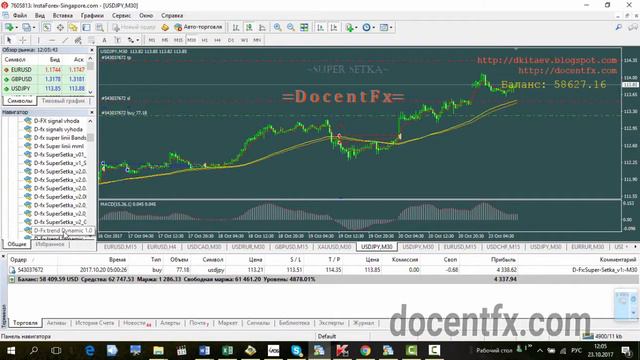Select the Vertical Line tool
Image resolution: width=640 pixels, height=360 pixels.
click(x=38, y=40)
